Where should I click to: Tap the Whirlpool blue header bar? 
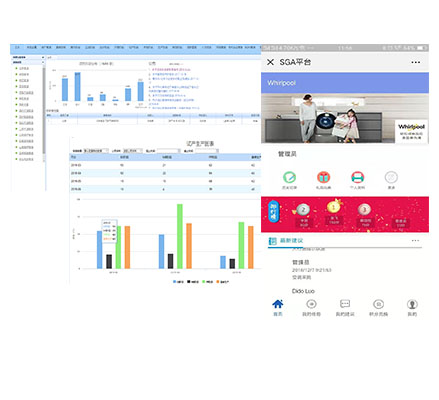tap(345, 83)
